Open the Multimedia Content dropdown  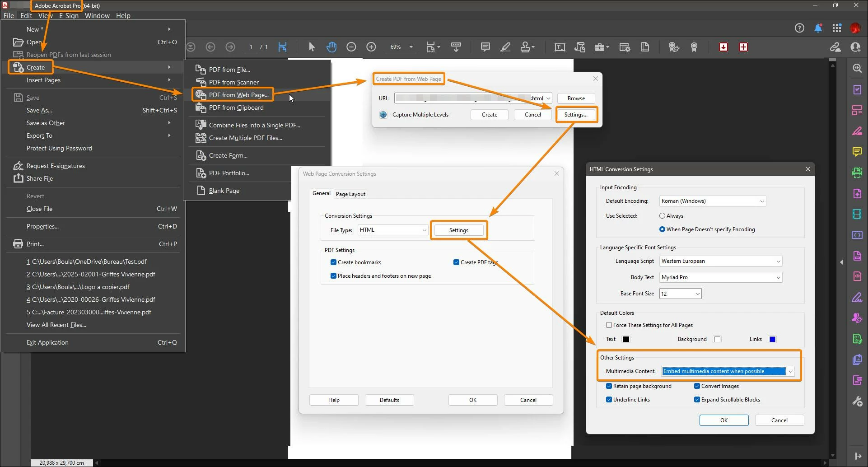[728, 371]
